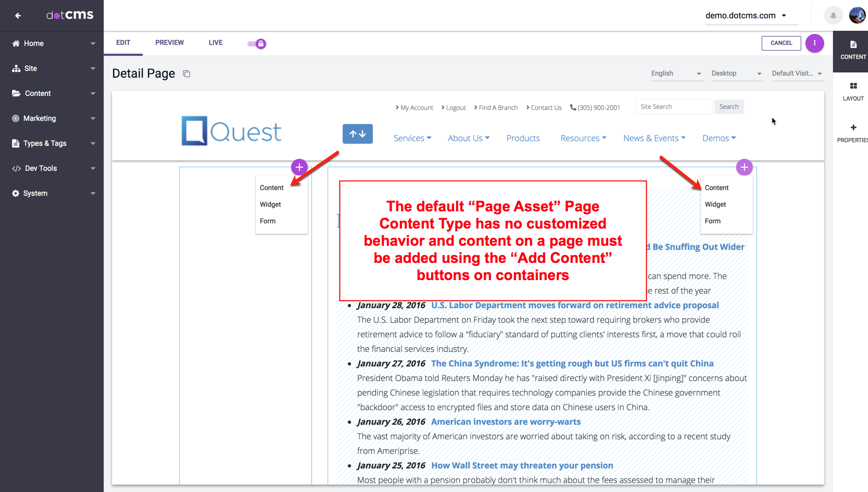Copy page URL icon next to Detail Page
868x492 pixels.
click(x=186, y=74)
